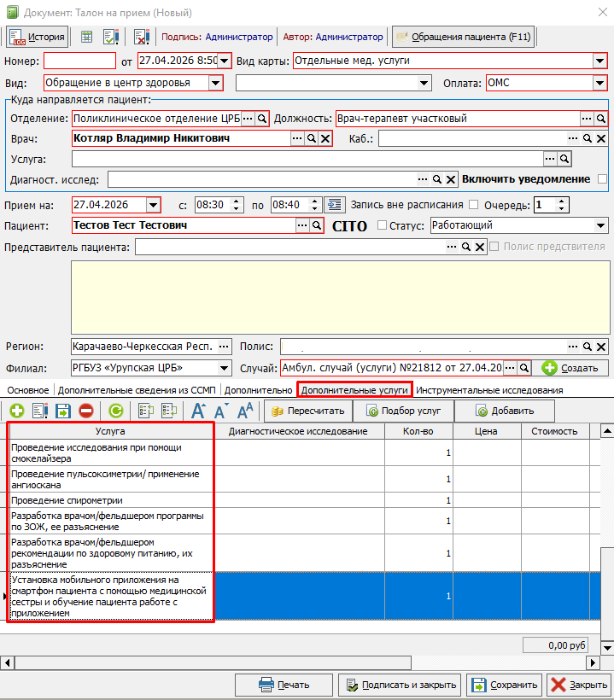
Task: Click the schedule icon next to end time
Action: [x=334, y=205]
